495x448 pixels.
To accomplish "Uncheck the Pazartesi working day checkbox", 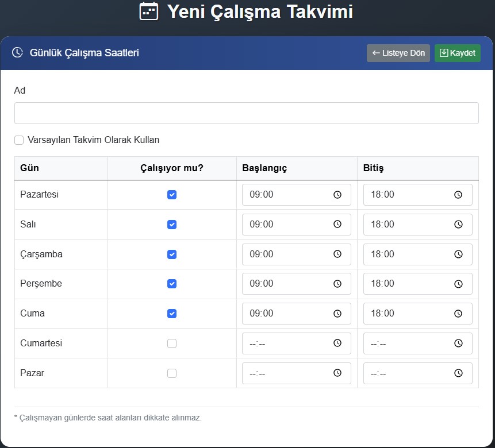I will (x=172, y=195).
